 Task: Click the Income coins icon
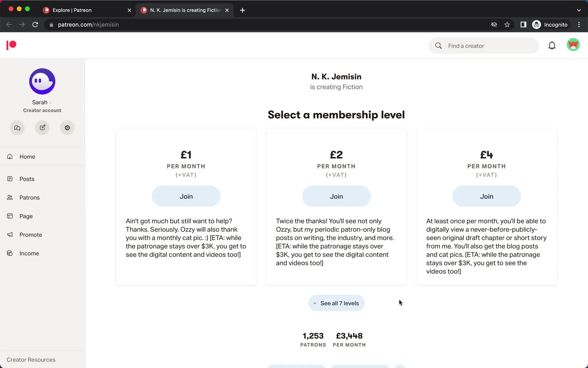point(10,253)
